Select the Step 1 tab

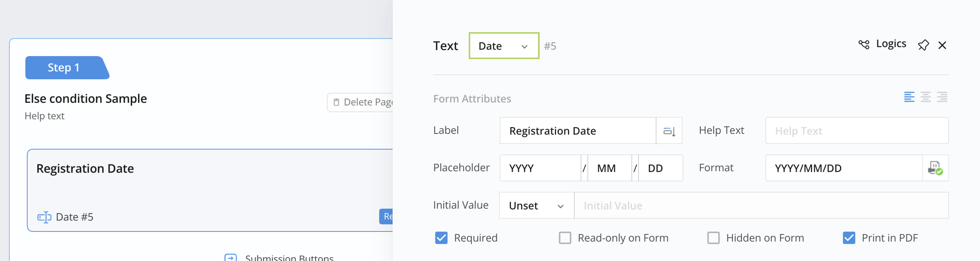click(64, 68)
